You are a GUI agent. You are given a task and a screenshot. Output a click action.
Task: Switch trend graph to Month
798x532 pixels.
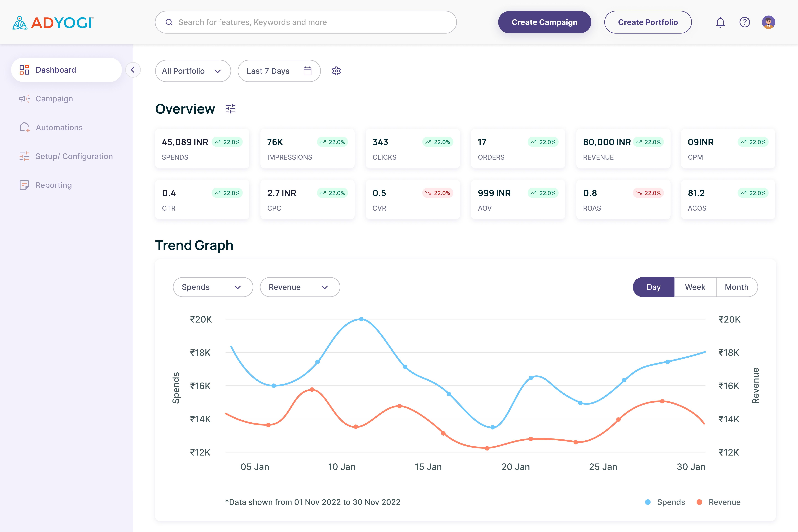tap(737, 287)
